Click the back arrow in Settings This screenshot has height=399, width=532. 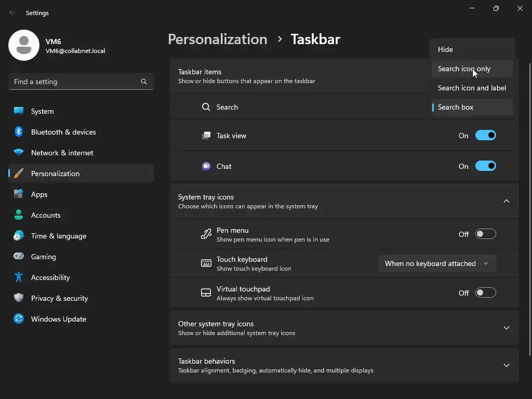pyautogui.click(x=12, y=13)
